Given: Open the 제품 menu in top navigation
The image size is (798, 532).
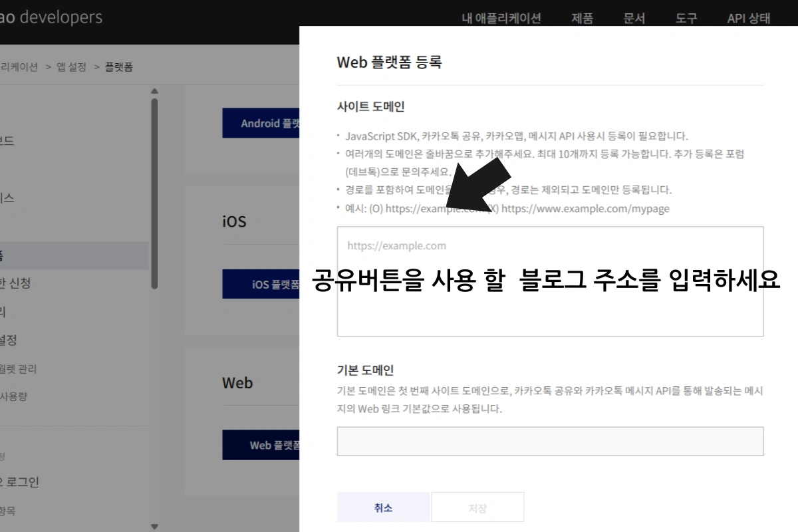Looking at the screenshot, I should [582, 18].
